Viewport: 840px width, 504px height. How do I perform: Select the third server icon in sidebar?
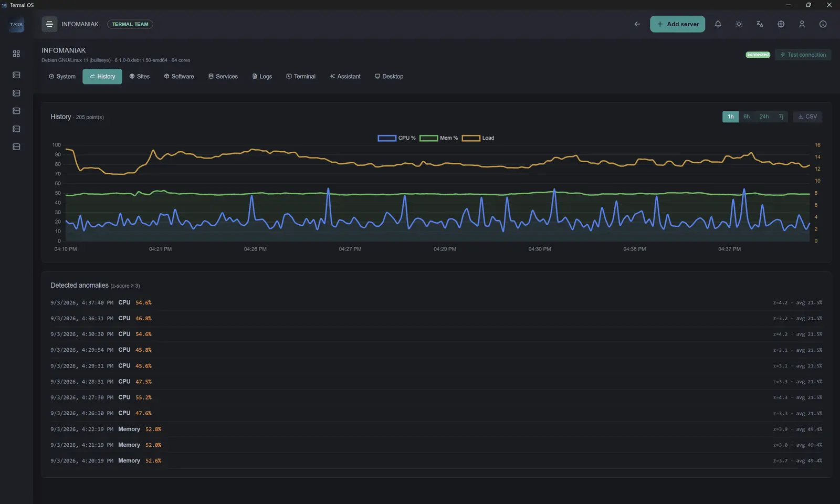[16, 111]
